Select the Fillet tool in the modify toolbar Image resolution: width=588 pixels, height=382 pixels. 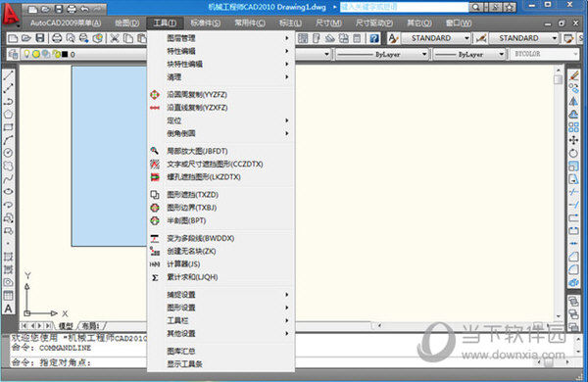click(573, 269)
